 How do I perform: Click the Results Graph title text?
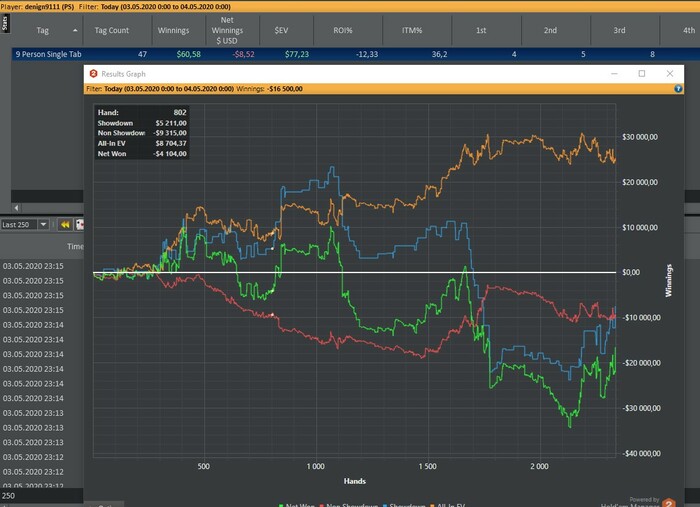123,74
